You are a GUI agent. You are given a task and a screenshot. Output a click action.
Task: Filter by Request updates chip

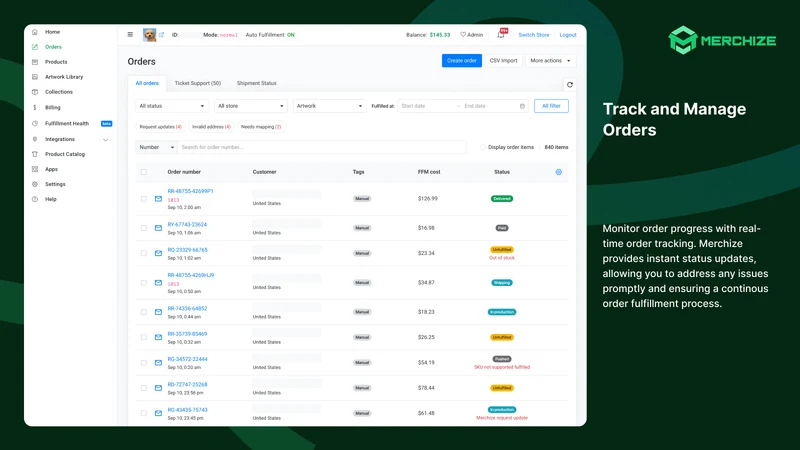(x=161, y=127)
